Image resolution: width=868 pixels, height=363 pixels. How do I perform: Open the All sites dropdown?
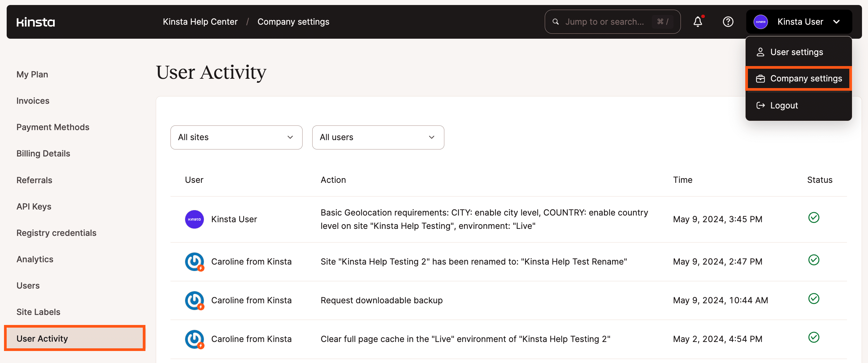[x=236, y=137]
